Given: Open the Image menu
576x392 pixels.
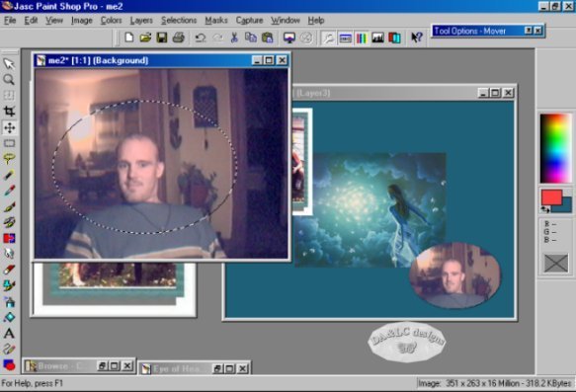Looking at the screenshot, I should 82,20.
